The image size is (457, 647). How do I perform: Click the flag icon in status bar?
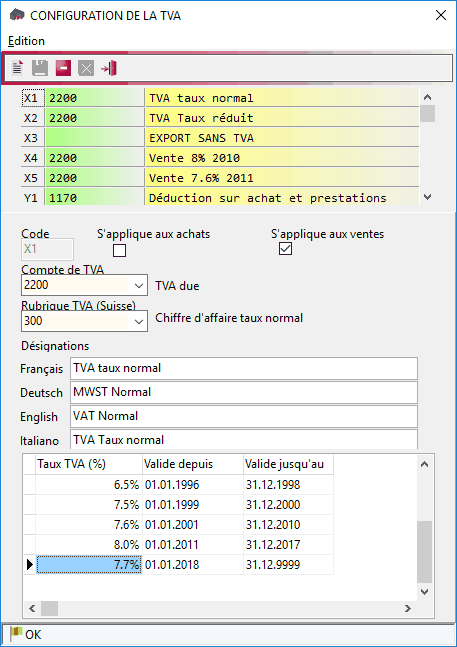coord(16,634)
